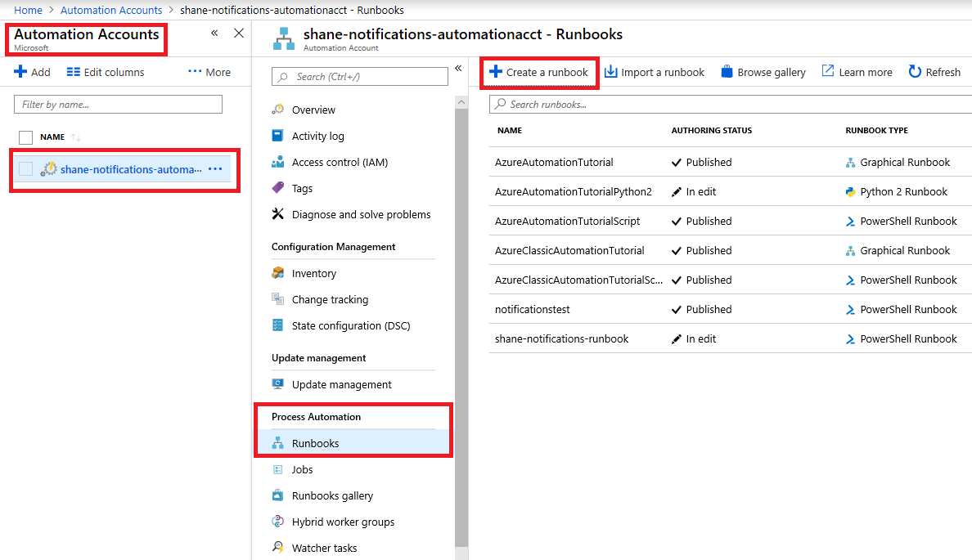Open Diagnose and solve problems

point(278,214)
